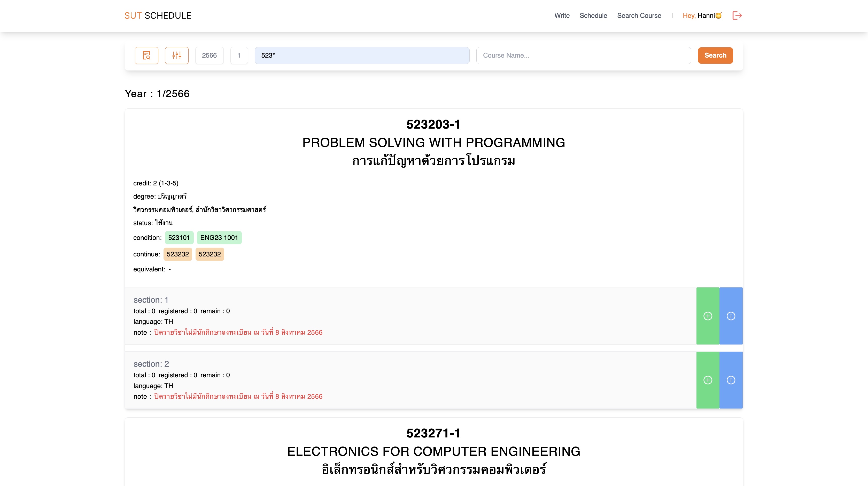Click the document search icon button
This screenshot has width=868, height=486.
pyautogui.click(x=146, y=56)
